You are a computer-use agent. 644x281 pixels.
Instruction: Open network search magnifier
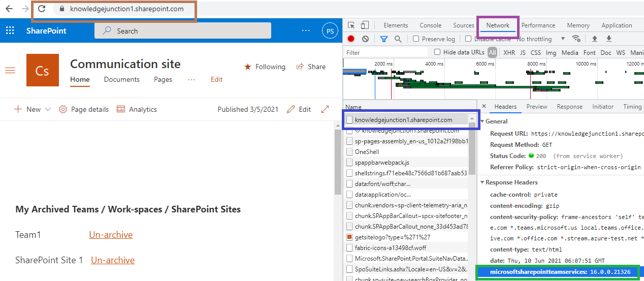(x=398, y=39)
